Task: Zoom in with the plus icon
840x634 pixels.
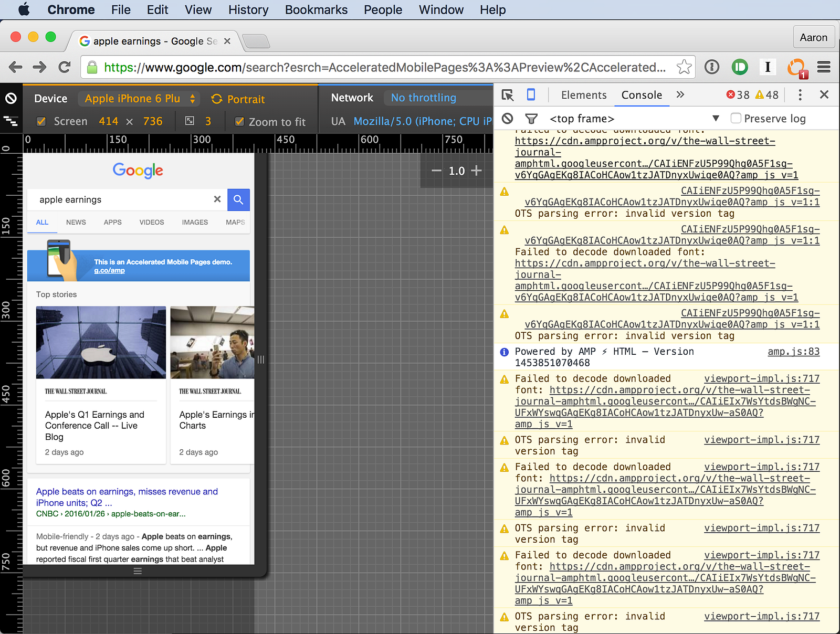Action: point(476,171)
